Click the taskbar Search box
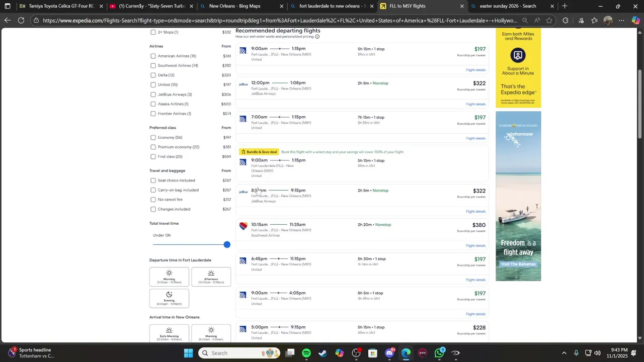 click(239, 353)
